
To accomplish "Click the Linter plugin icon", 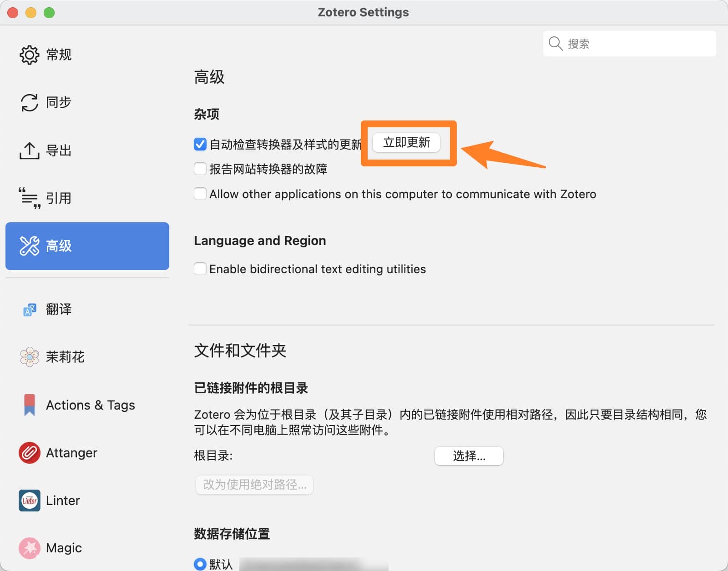I will [x=30, y=501].
